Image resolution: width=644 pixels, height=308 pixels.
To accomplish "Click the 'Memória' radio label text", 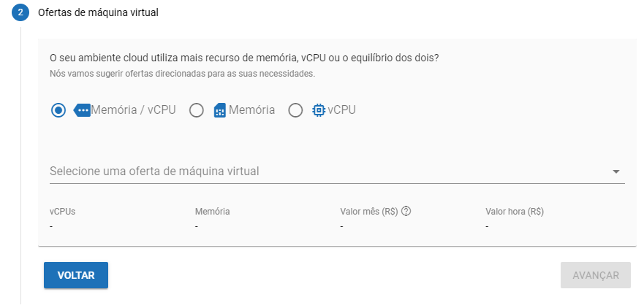I will 251,110.
